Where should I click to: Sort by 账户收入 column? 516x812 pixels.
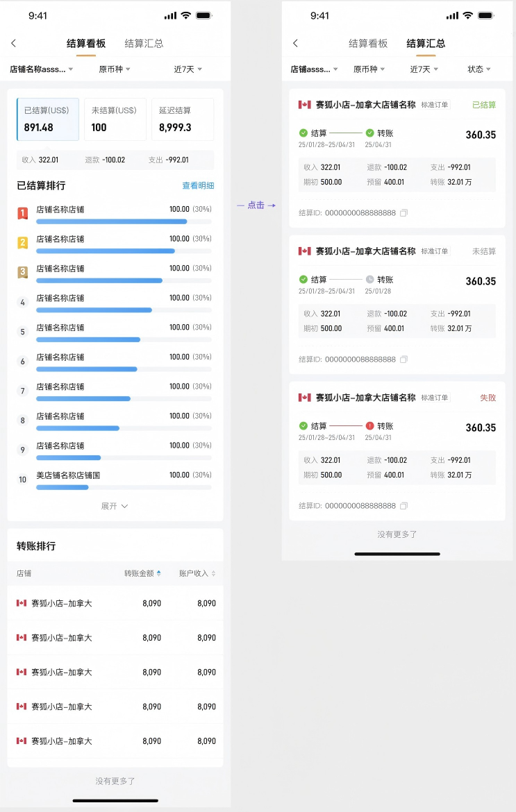(197, 573)
